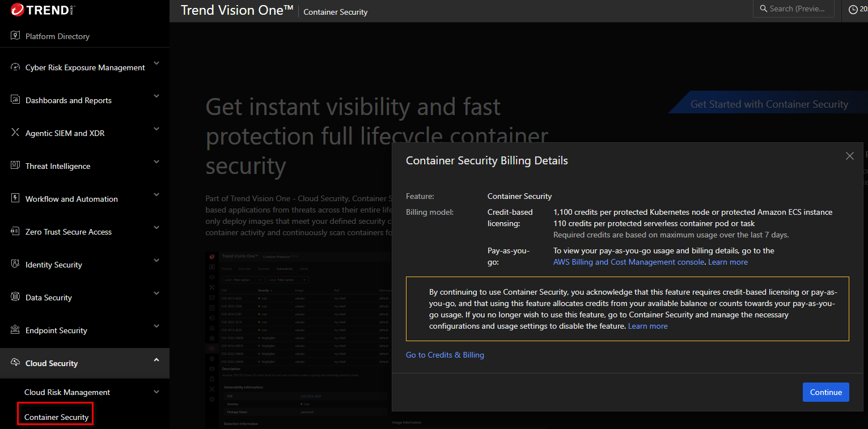Open Container Security in the sidebar
The width and height of the screenshot is (868, 429).
56,417
